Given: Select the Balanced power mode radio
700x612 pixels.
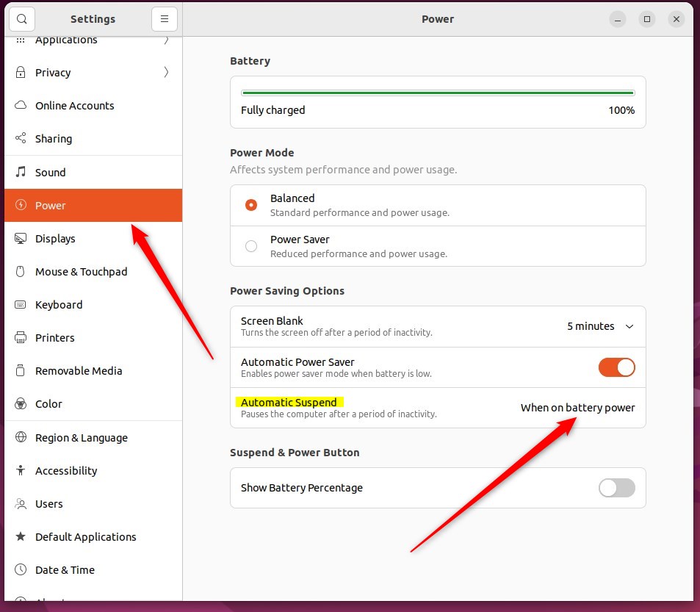Looking at the screenshot, I should (251, 205).
